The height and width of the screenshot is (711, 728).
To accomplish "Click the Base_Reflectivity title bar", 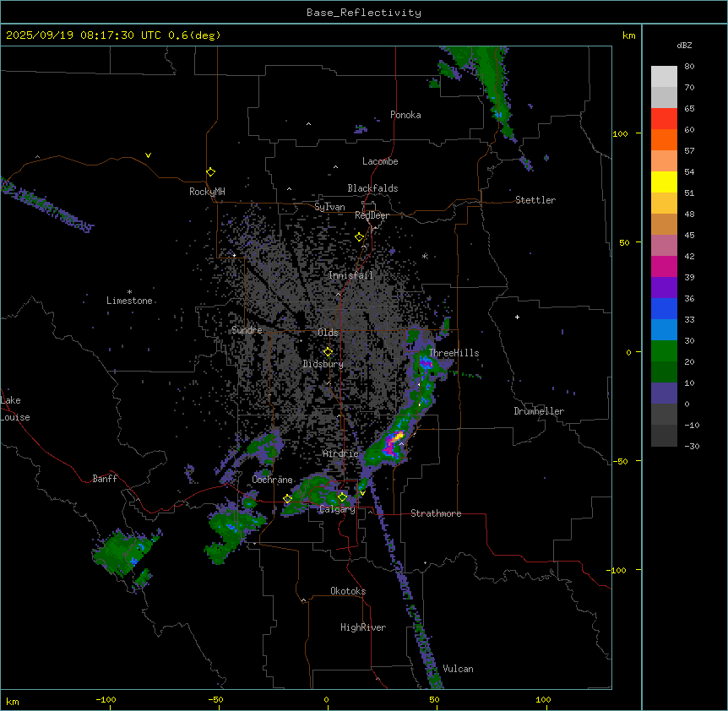I will (363, 13).
